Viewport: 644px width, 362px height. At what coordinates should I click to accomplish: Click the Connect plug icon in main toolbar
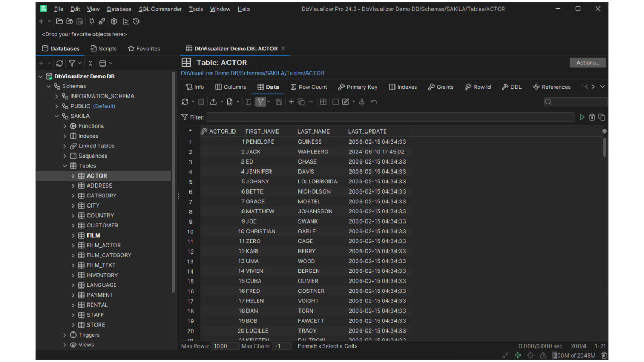(x=92, y=21)
